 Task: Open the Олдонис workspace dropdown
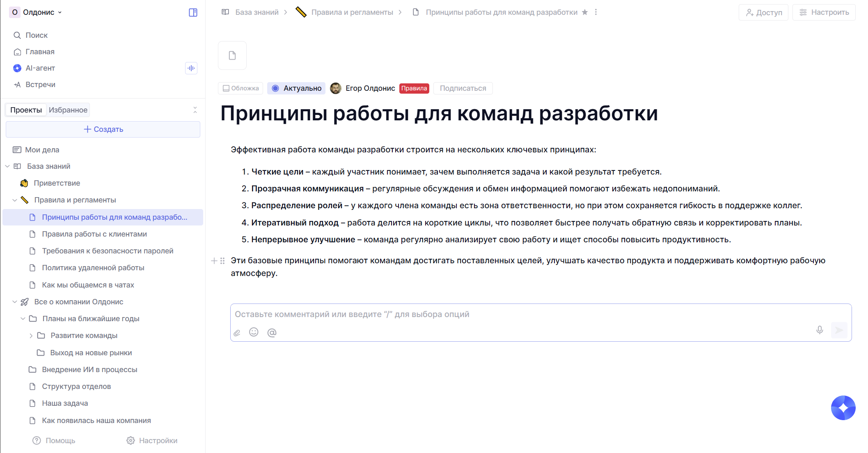[36, 12]
